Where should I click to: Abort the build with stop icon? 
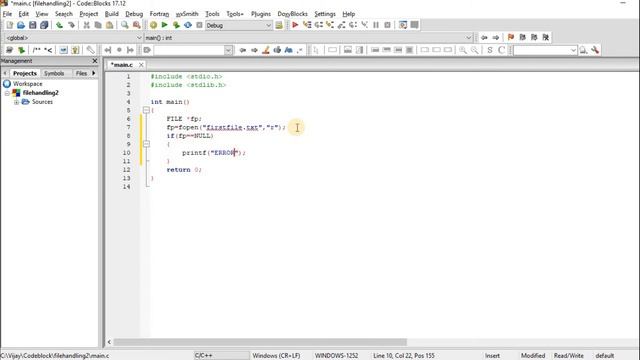tap(199, 25)
